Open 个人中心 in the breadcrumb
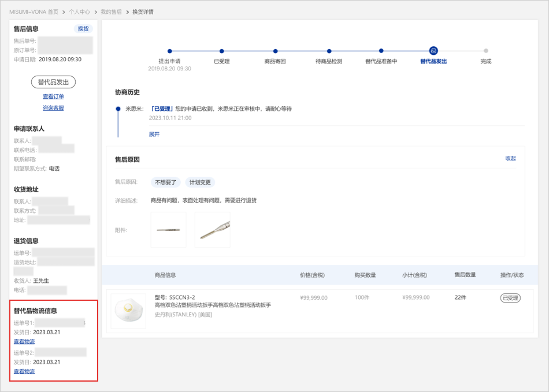The image size is (549, 392). pyautogui.click(x=79, y=12)
